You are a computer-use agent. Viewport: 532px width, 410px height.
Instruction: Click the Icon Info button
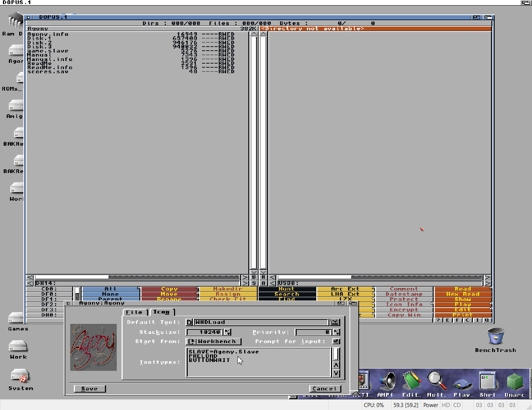pyautogui.click(x=404, y=304)
